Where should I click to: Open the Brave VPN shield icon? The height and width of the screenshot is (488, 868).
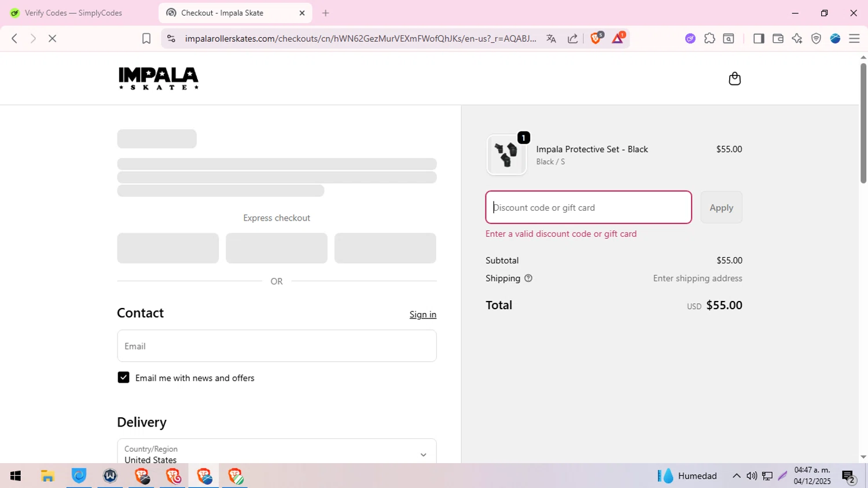pos(816,38)
